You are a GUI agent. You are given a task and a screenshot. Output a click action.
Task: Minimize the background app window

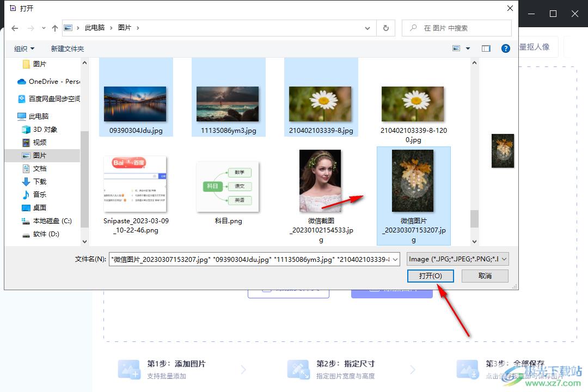(531, 14)
